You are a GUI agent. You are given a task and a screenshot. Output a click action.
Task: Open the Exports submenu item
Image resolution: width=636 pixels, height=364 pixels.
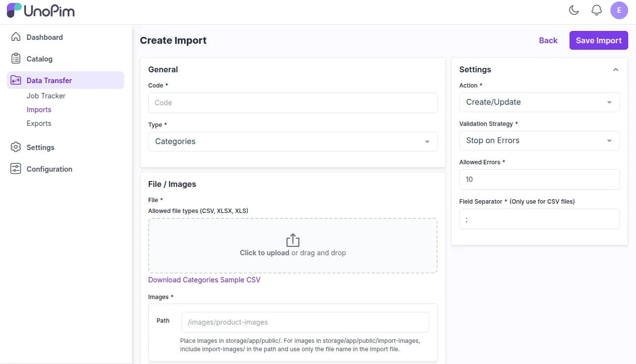[x=39, y=123]
